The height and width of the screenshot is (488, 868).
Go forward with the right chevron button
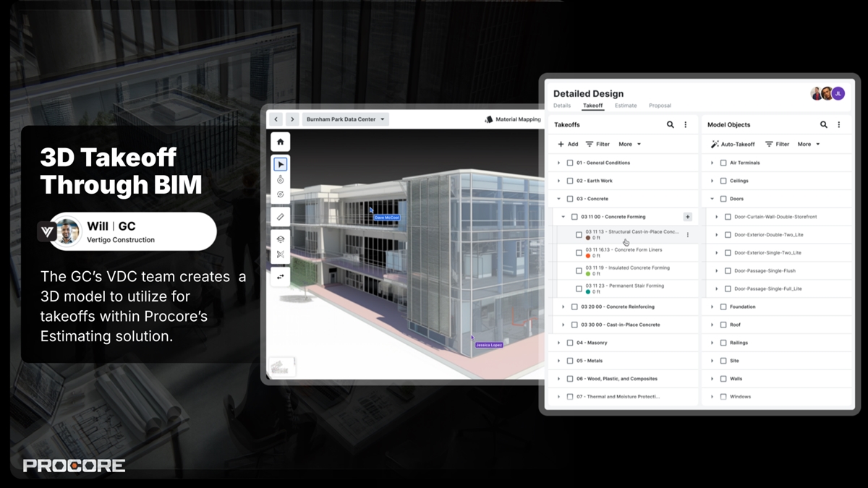[292, 119]
